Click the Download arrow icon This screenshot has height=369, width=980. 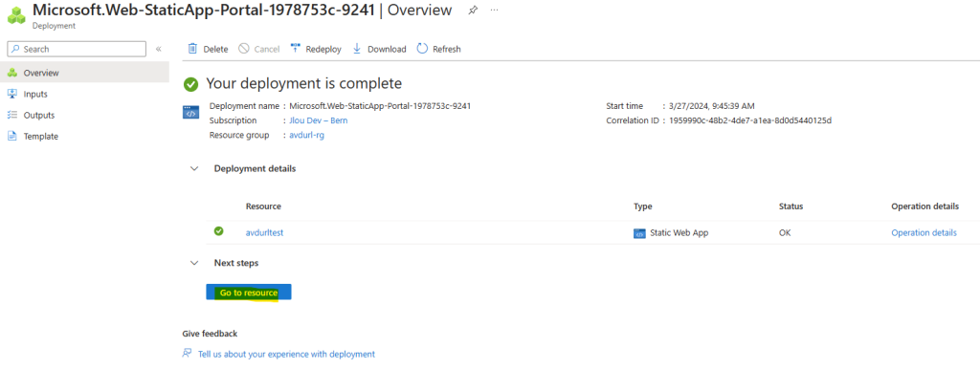[357, 49]
